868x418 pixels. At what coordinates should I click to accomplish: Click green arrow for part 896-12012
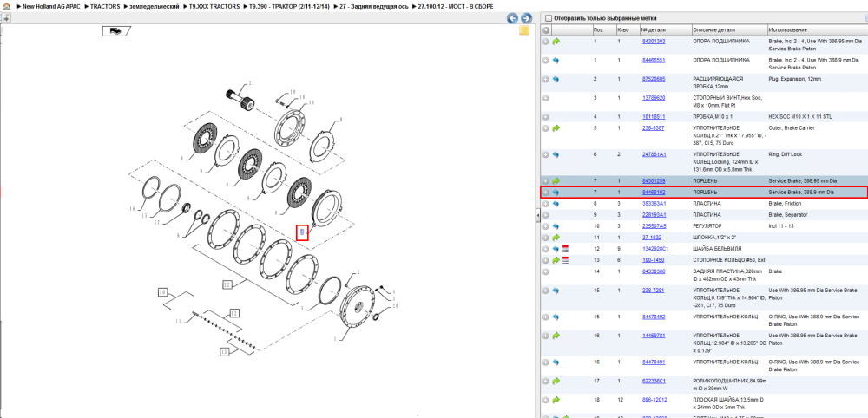pos(556,400)
